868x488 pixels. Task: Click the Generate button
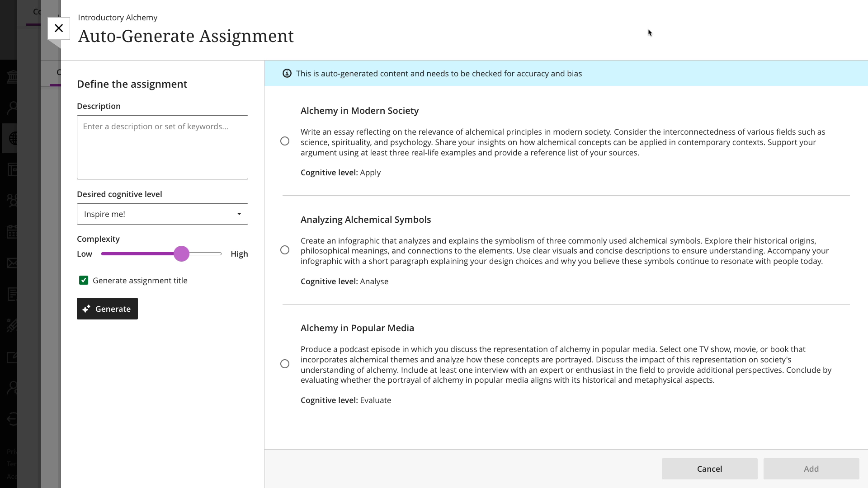(107, 309)
